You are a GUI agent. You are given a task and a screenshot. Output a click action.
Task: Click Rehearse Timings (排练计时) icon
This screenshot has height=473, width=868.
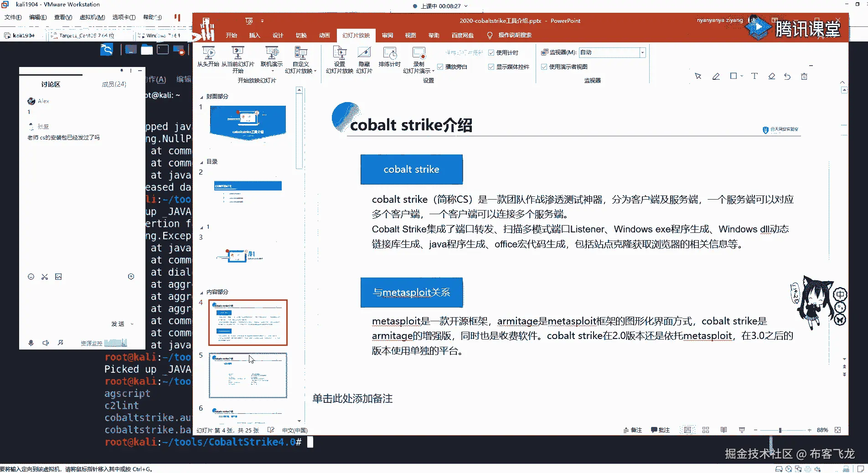click(x=389, y=57)
